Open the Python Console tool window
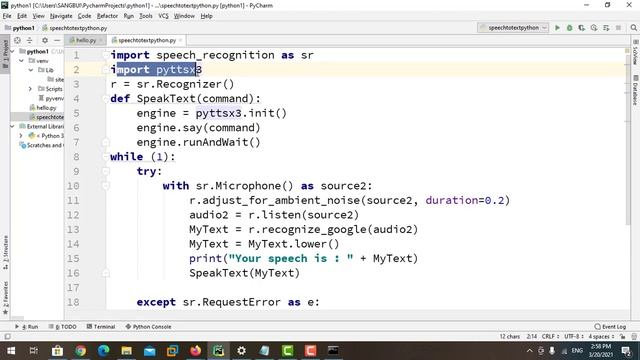The width and height of the screenshot is (640, 360). 148,327
